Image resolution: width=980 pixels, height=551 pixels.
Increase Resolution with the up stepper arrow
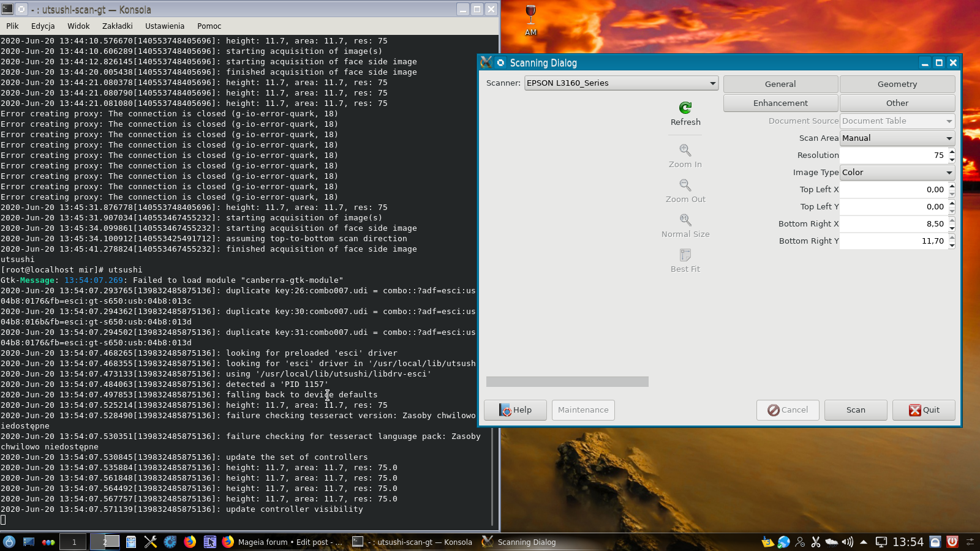click(952, 152)
